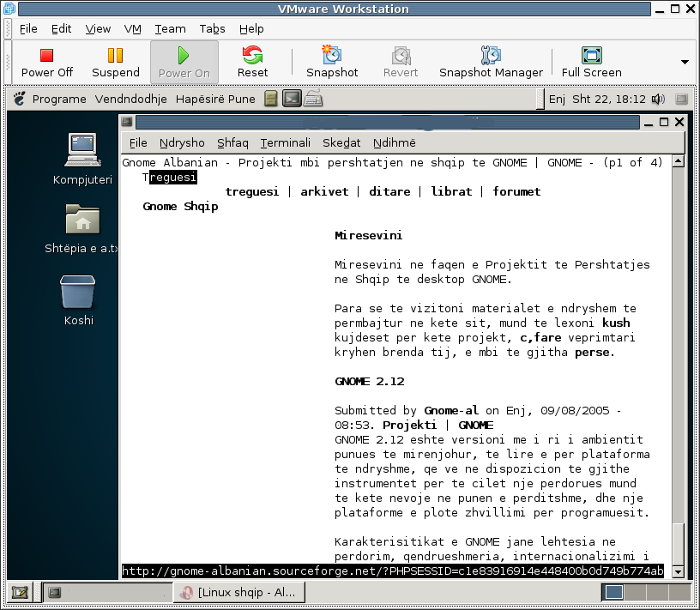Image resolution: width=700 pixels, height=610 pixels.
Task: Open the Vendndodhje menu
Action: point(130,100)
